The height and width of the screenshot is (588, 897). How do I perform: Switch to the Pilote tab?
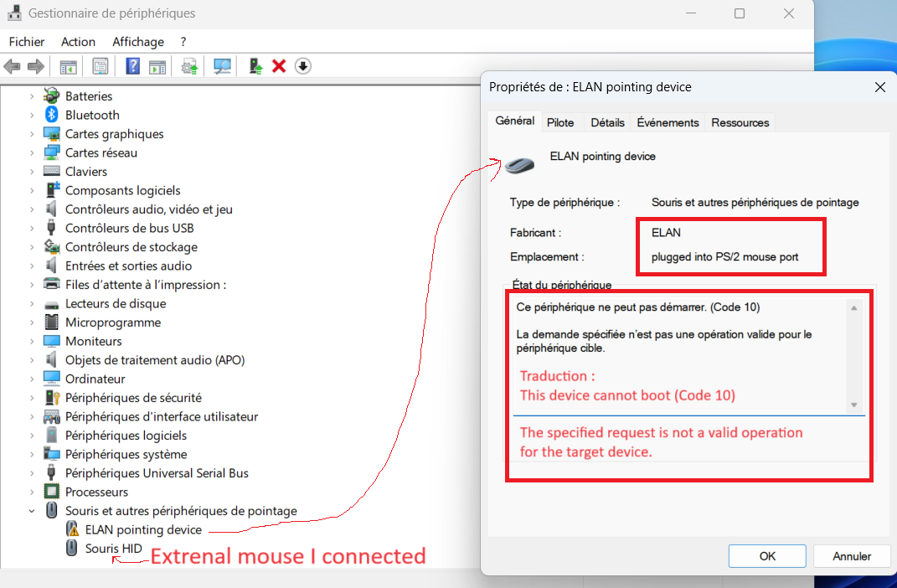point(561,121)
